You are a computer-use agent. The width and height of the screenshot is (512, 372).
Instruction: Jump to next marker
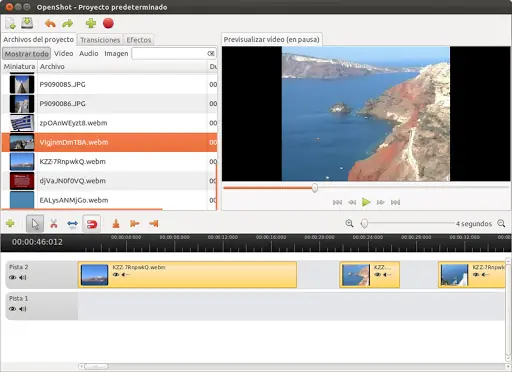[x=154, y=223]
